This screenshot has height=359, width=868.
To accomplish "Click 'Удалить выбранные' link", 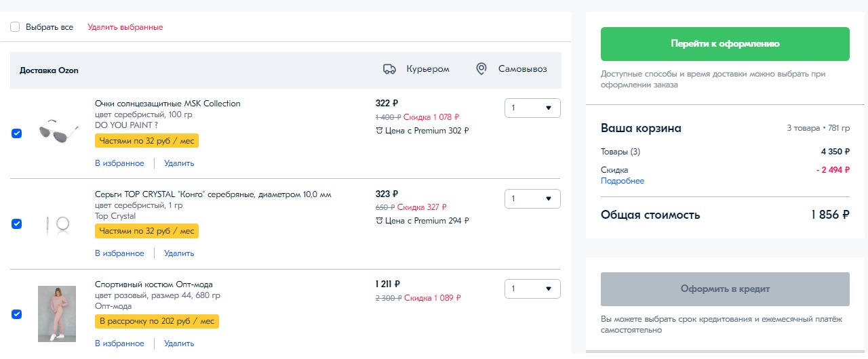I will pyautogui.click(x=125, y=27).
